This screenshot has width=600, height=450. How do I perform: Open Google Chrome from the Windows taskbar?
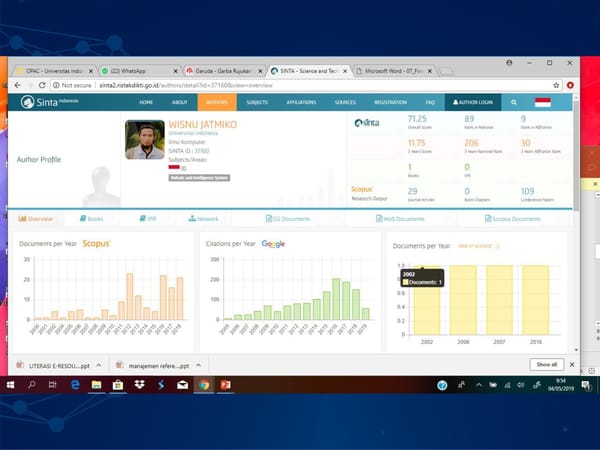click(204, 384)
